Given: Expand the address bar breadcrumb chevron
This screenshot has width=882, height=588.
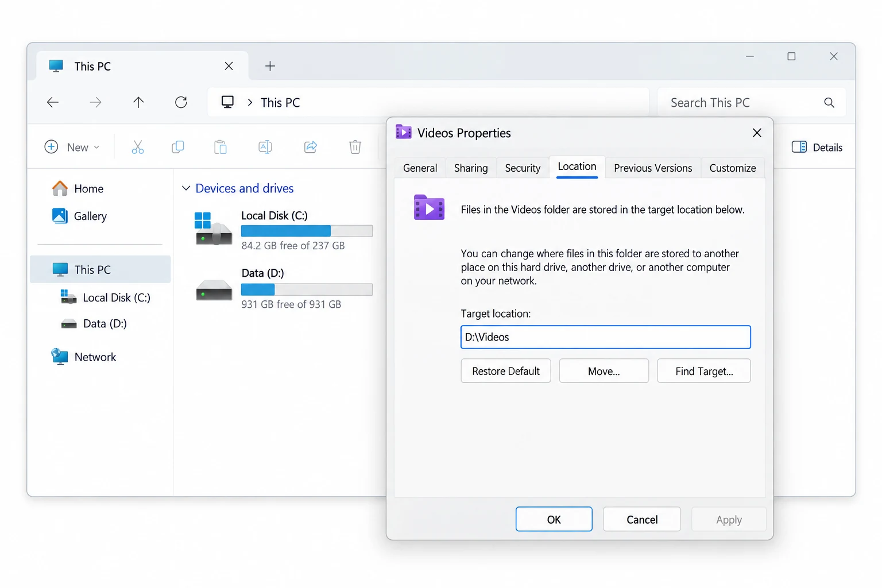Looking at the screenshot, I should coord(250,102).
